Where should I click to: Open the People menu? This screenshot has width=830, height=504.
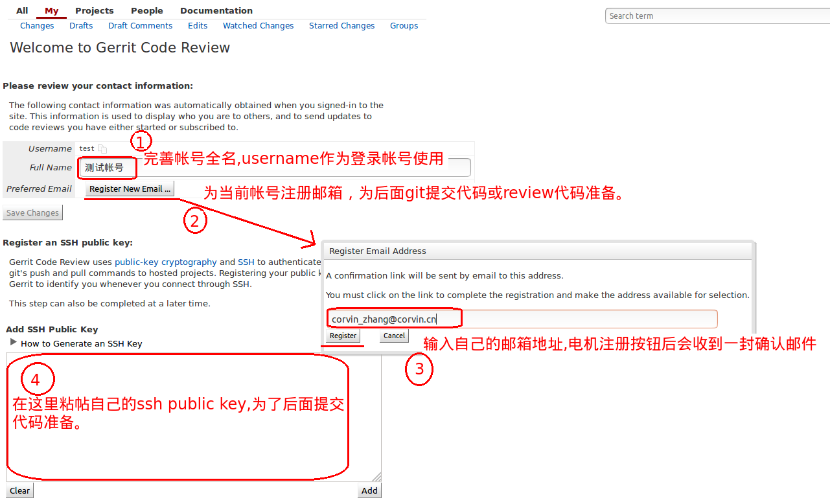147,10
